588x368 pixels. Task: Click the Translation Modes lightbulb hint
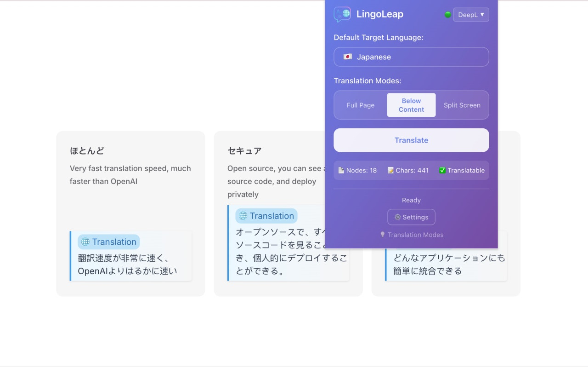[x=412, y=235]
